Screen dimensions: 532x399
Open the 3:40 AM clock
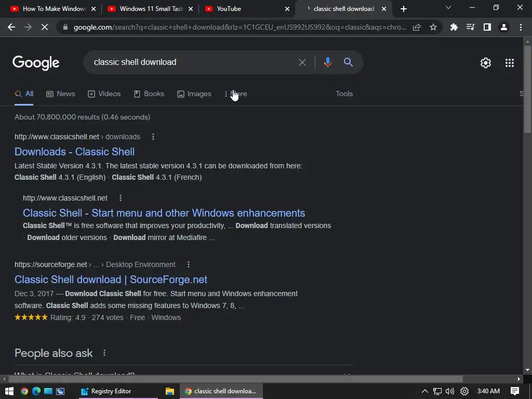tap(488, 391)
